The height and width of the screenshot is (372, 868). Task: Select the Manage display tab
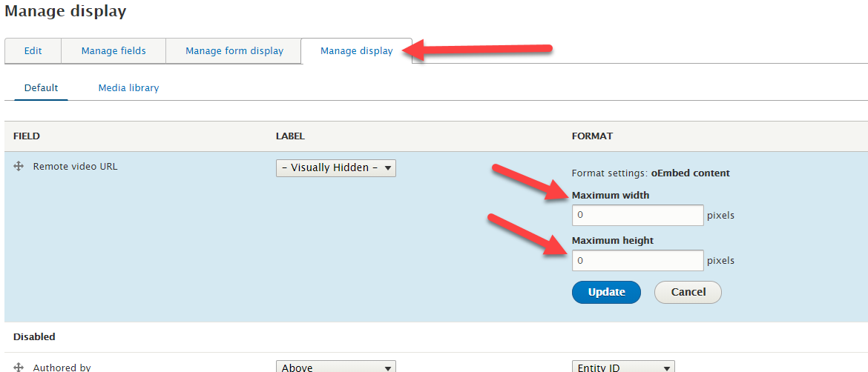pos(357,51)
